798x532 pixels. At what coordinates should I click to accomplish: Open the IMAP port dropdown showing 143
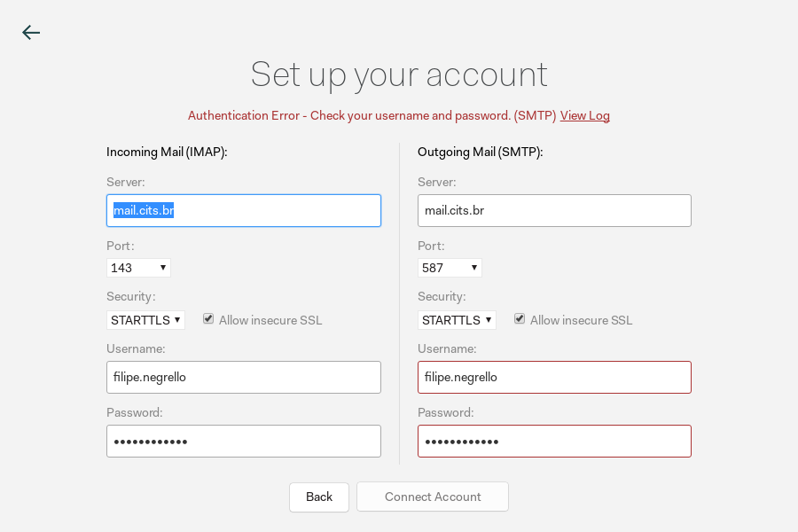[138, 268]
